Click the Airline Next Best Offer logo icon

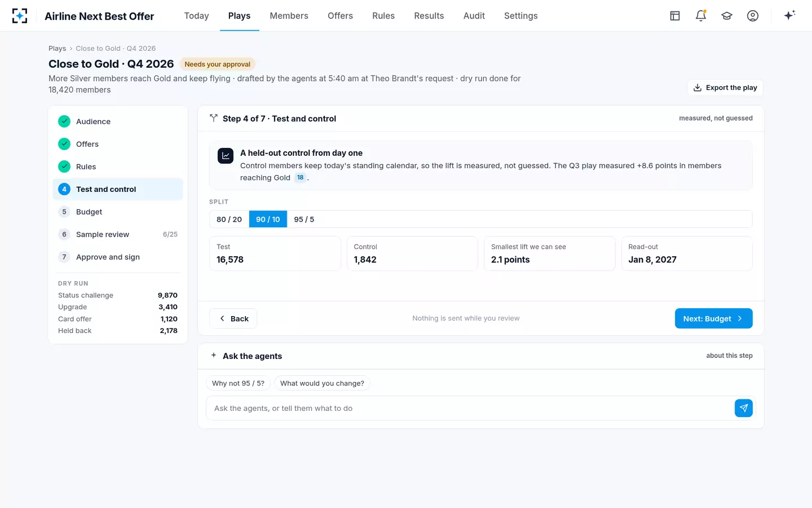[20, 16]
